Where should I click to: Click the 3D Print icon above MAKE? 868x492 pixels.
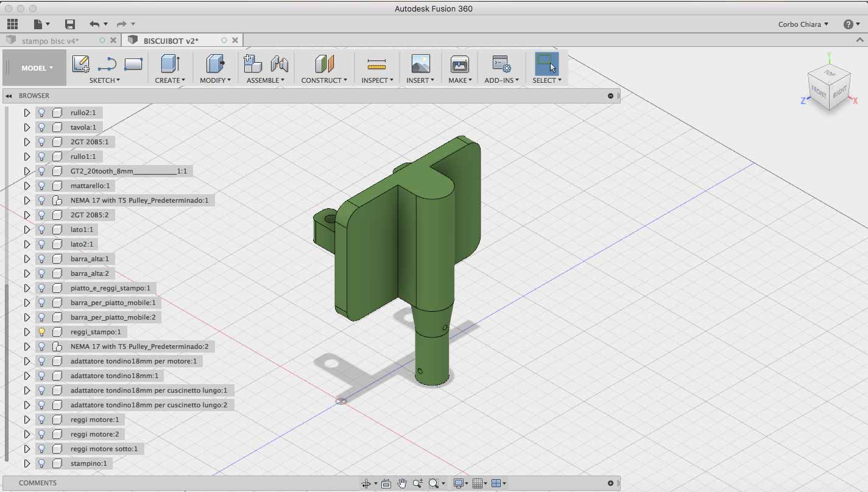click(459, 64)
